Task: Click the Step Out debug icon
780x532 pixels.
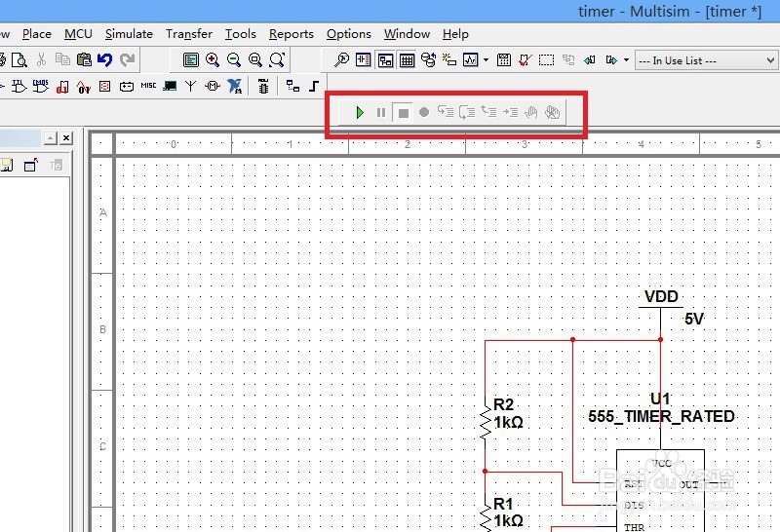Action: 488,112
